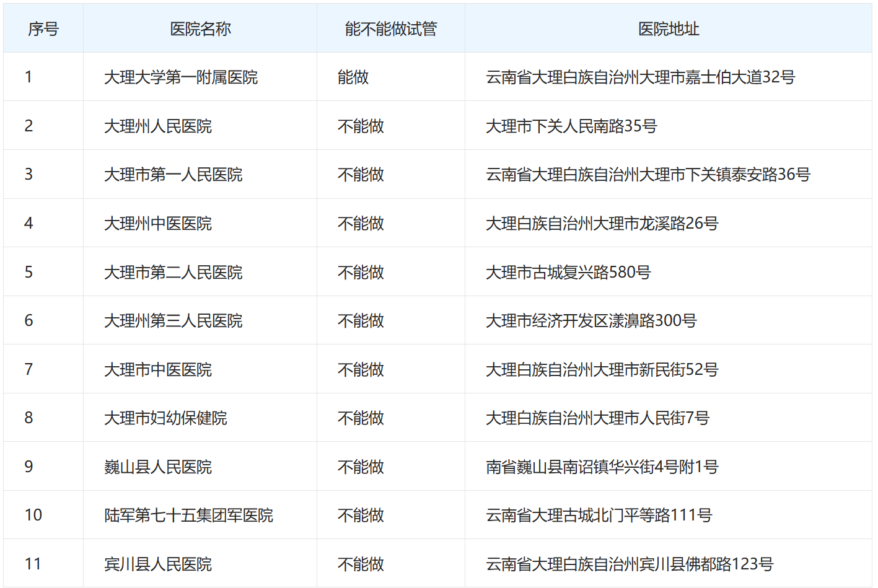The width and height of the screenshot is (878, 588).
Task: Click the 医院地址 column header
Action: [x=669, y=29]
